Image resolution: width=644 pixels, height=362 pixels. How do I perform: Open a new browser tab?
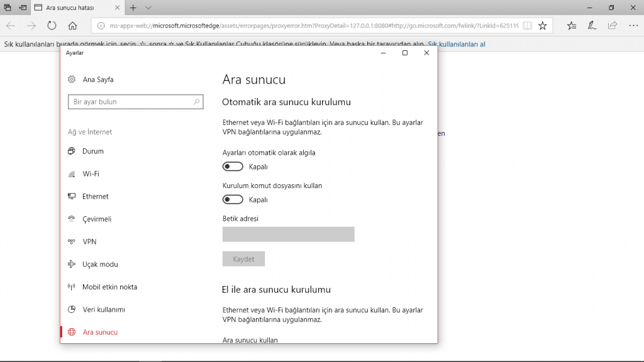pyautogui.click(x=133, y=8)
